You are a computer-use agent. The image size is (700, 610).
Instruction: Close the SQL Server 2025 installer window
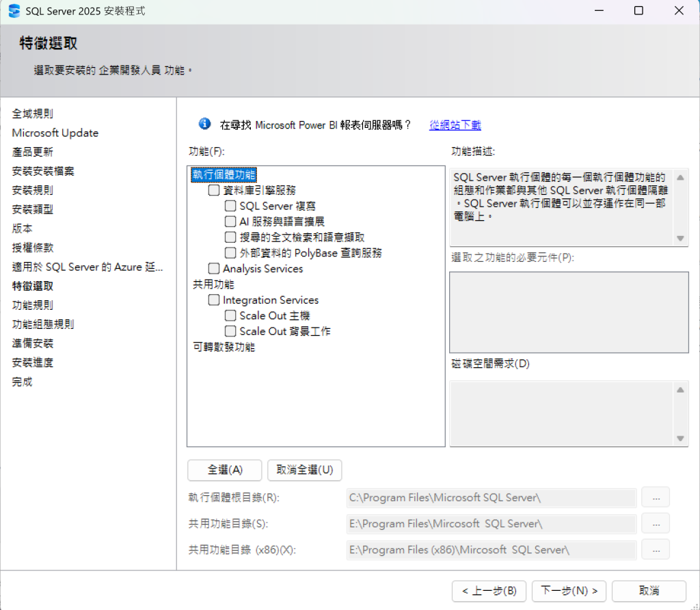click(x=679, y=11)
